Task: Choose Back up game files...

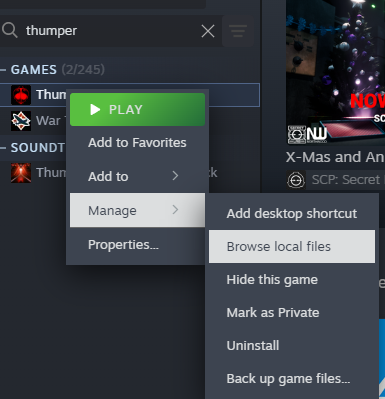Action: pos(292,378)
